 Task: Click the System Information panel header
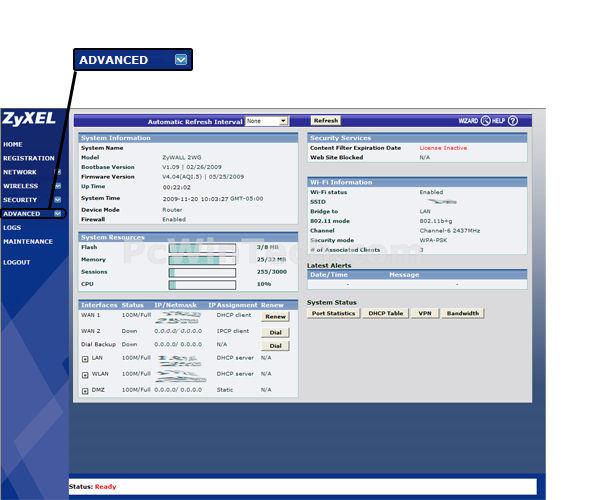188,138
